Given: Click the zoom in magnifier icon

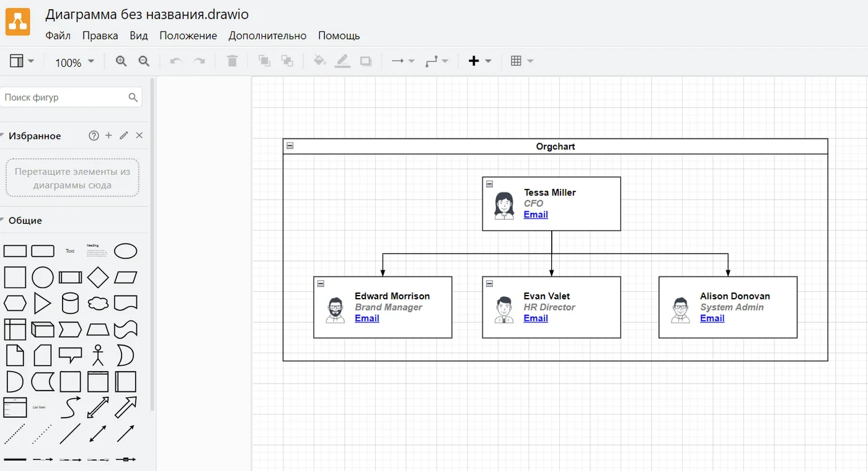Looking at the screenshot, I should 121,61.
